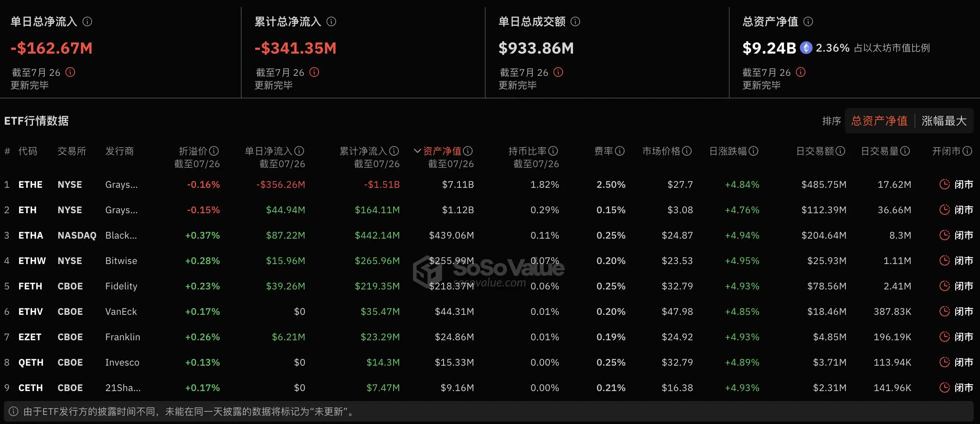Click market closed clock icon in ETHE row
980x424 pixels.
[945, 184]
